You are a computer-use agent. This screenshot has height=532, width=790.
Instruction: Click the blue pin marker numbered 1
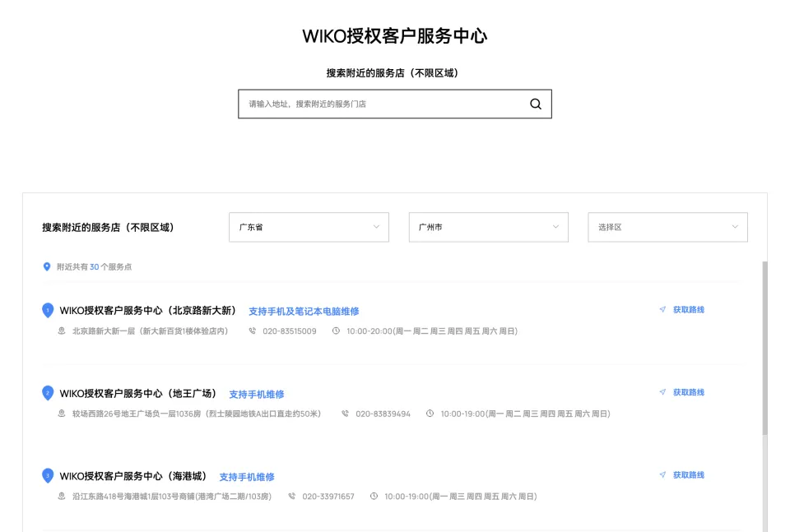48,310
